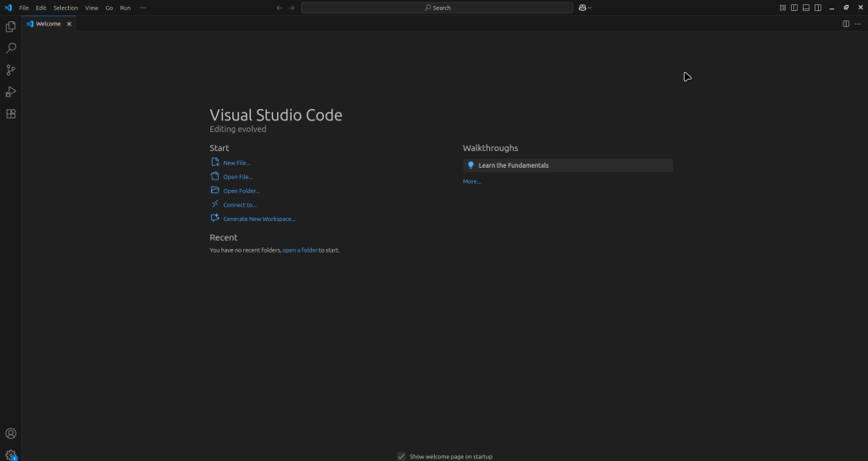The height and width of the screenshot is (461, 868).
Task: Close the Welcome tab
Action: click(70, 24)
